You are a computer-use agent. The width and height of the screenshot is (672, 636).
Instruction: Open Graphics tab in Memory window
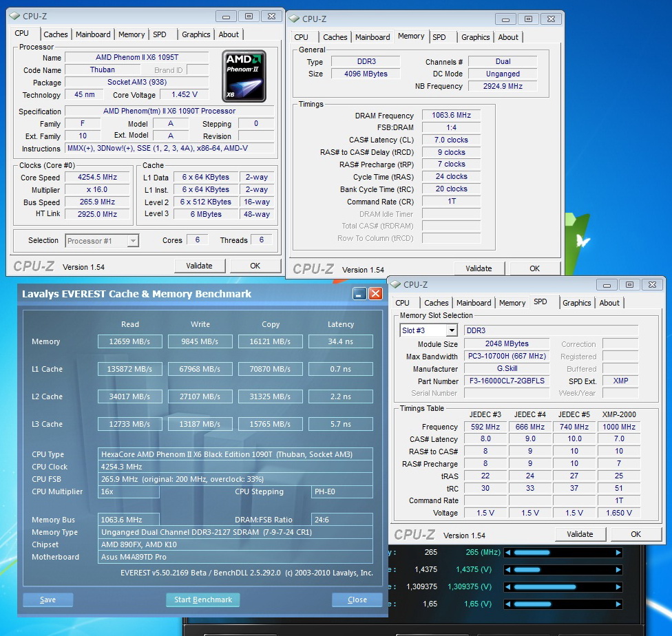point(475,37)
